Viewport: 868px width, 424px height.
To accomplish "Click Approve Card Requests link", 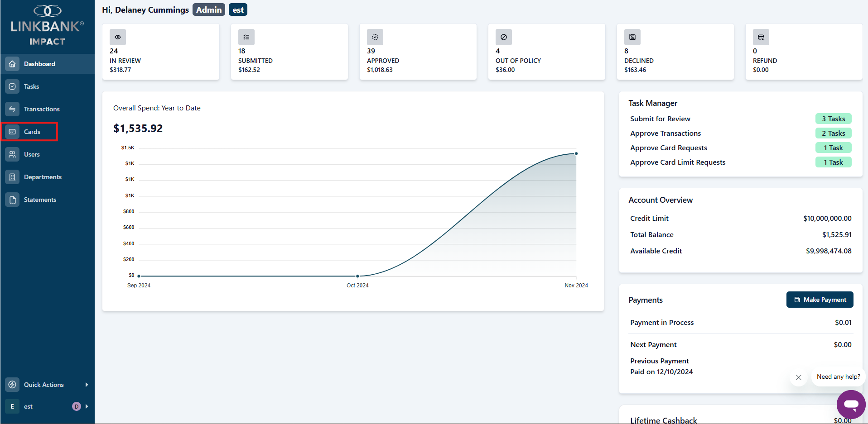I will (668, 148).
